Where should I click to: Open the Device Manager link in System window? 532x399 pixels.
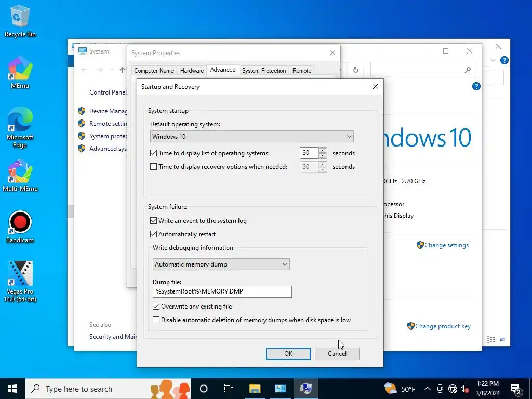coord(108,111)
